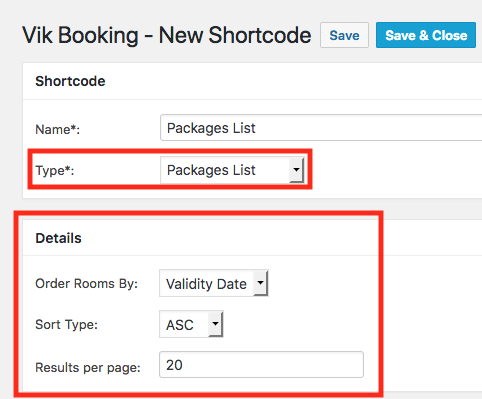
Task: Click the Save button
Action: [x=344, y=35]
